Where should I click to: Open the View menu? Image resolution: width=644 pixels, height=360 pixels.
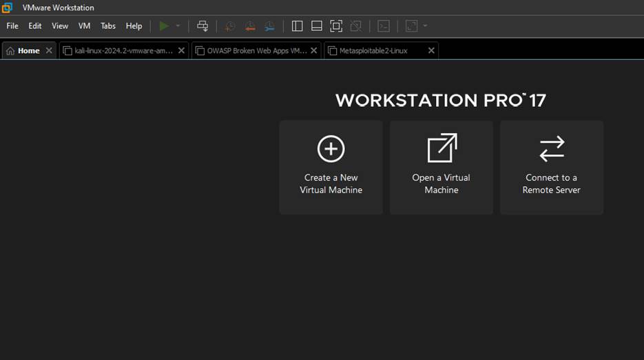point(59,26)
